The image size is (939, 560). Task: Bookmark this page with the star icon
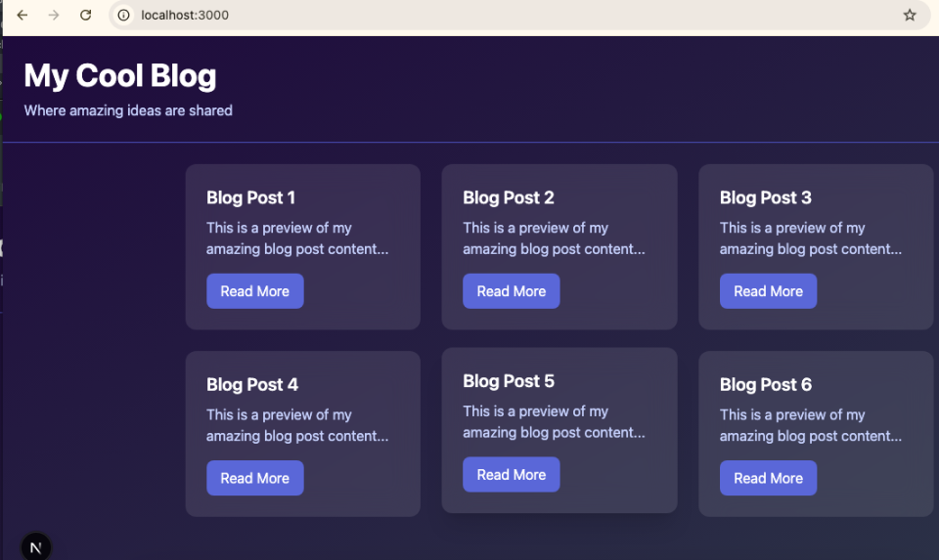[910, 16]
